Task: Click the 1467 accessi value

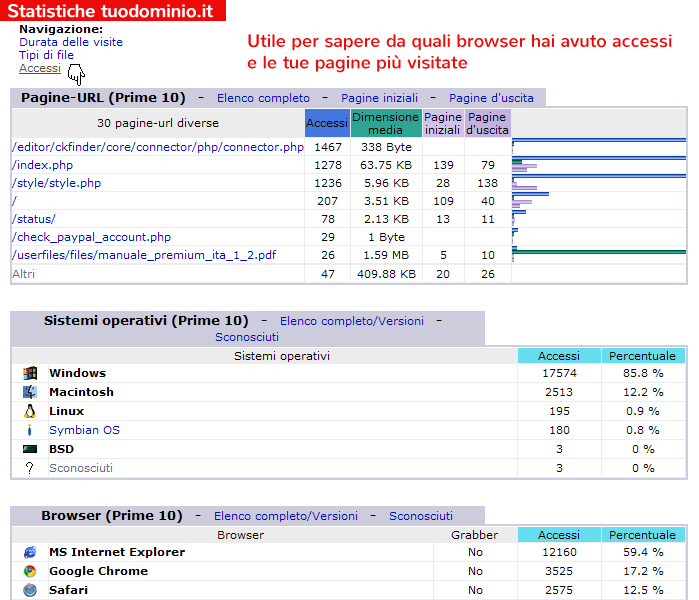Action: click(328, 147)
